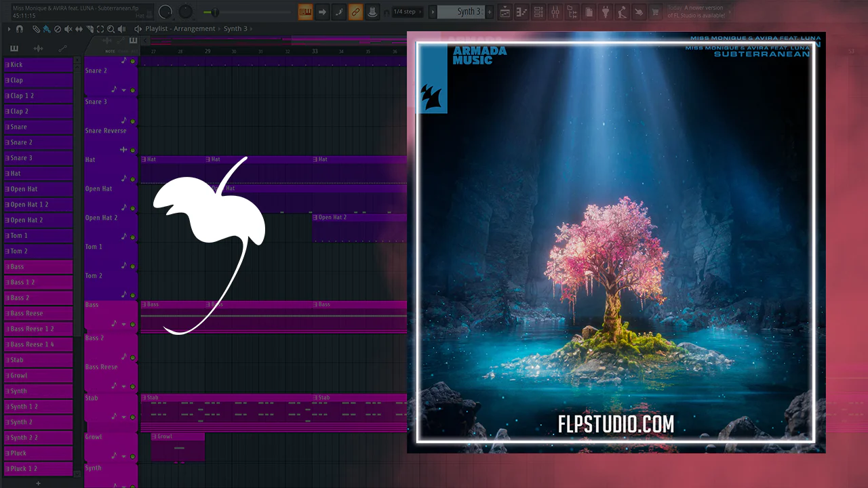The height and width of the screenshot is (488, 868).
Task: Open the newer version available notice
Action: 696,12
